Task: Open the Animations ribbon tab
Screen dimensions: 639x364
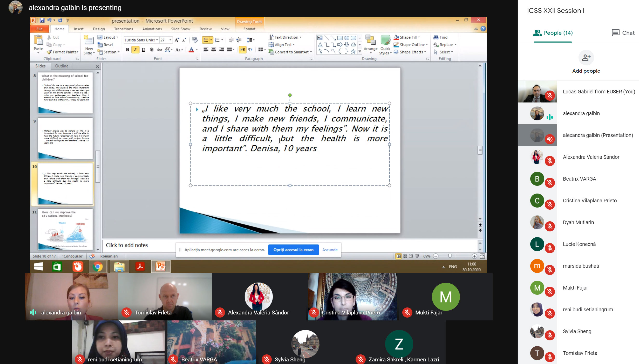Action: click(152, 29)
